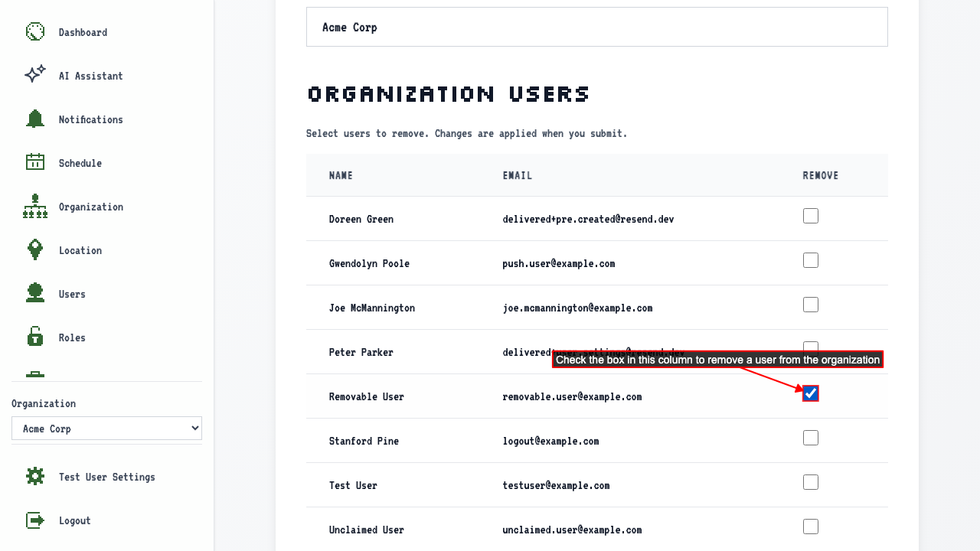Tick remove checkbox for Stanford Pine

tap(811, 438)
